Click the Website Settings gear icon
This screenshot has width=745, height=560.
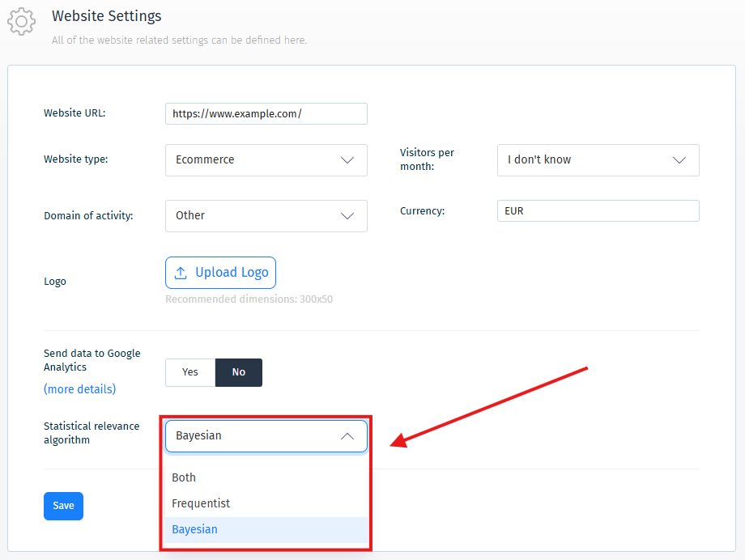point(22,22)
